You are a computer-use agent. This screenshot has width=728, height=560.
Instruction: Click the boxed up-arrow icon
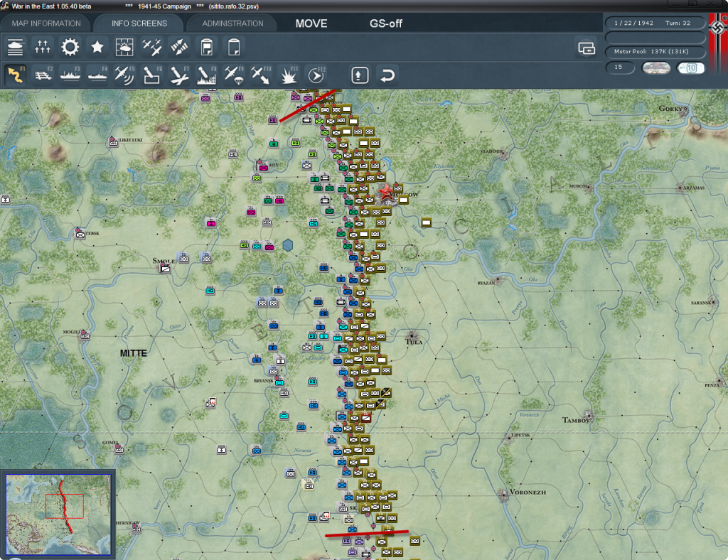(x=360, y=75)
